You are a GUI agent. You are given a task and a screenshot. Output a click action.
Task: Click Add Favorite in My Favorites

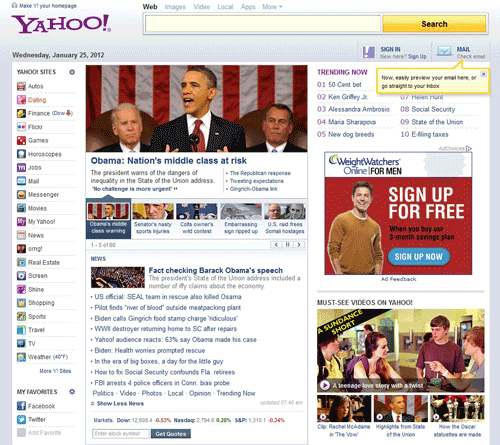44,433
